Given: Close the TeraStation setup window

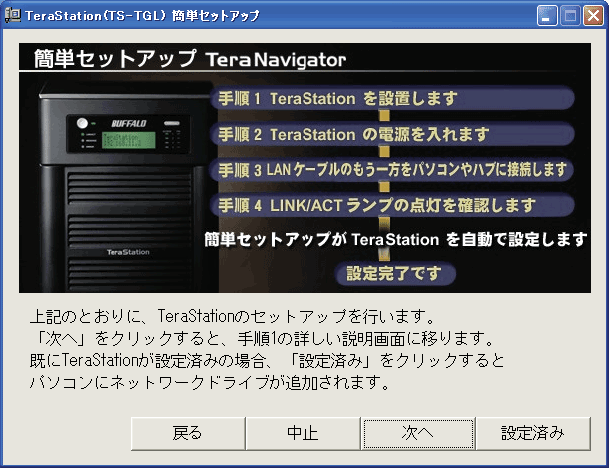Looking at the screenshot, I should click(593, 16).
